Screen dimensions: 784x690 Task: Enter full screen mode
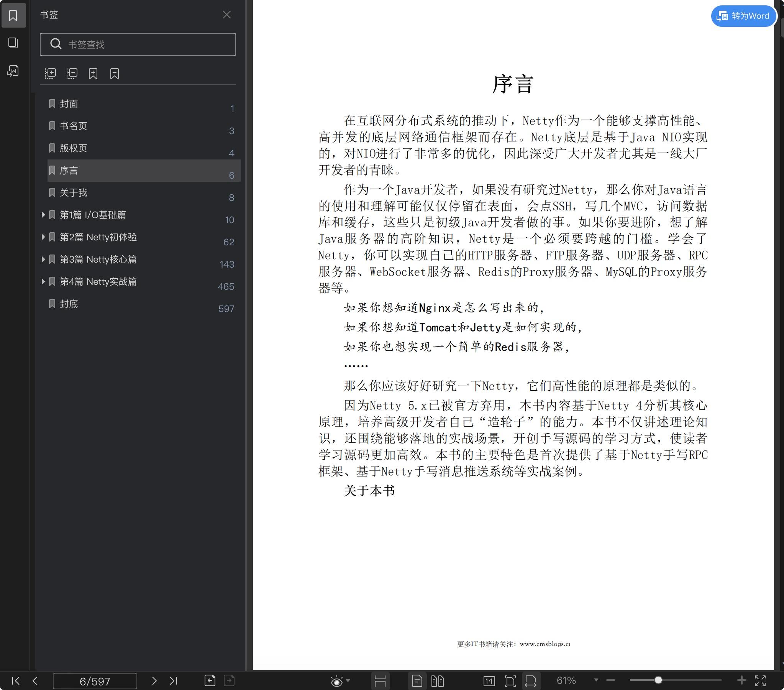pyautogui.click(x=760, y=681)
